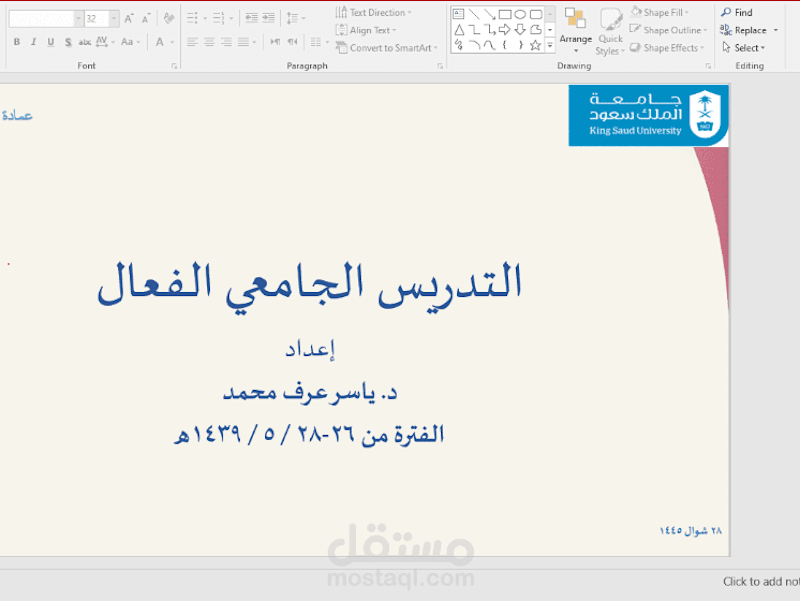Click Increase List Level icon
The width and height of the screenshot is (800, 601).
[x=268, y=18]
